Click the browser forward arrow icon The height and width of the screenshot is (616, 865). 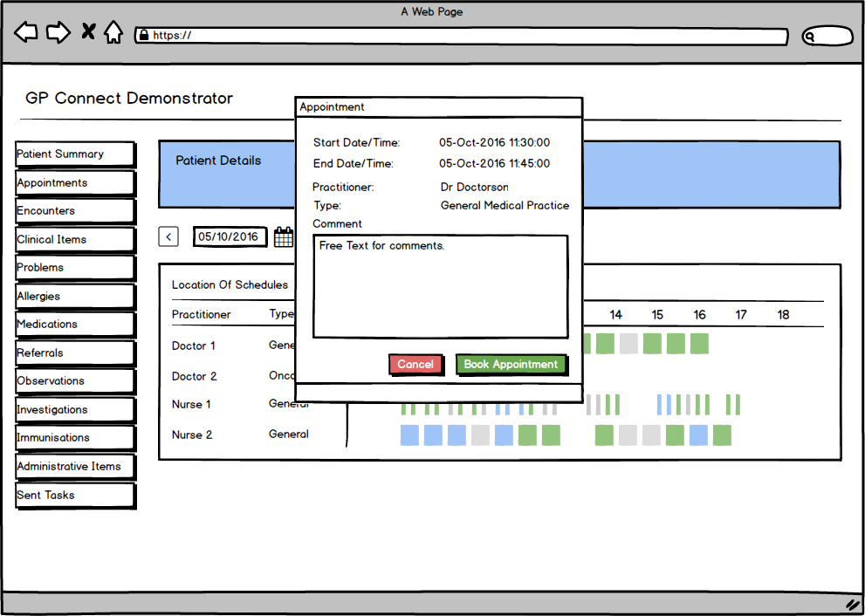click(58, 33)
